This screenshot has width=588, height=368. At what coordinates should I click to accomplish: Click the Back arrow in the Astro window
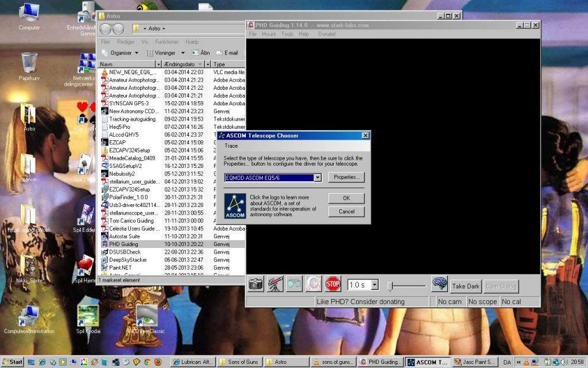coord(106,29)
